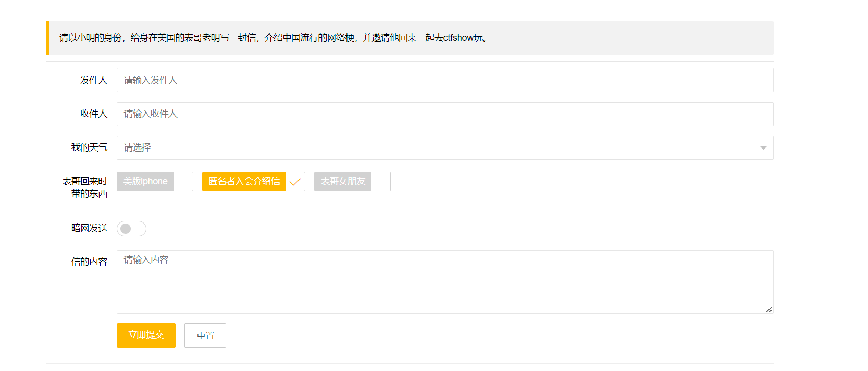Click the 暗网发送 label text
The image size is (868, 371).
pyautogui.click(x=89, y=228)
